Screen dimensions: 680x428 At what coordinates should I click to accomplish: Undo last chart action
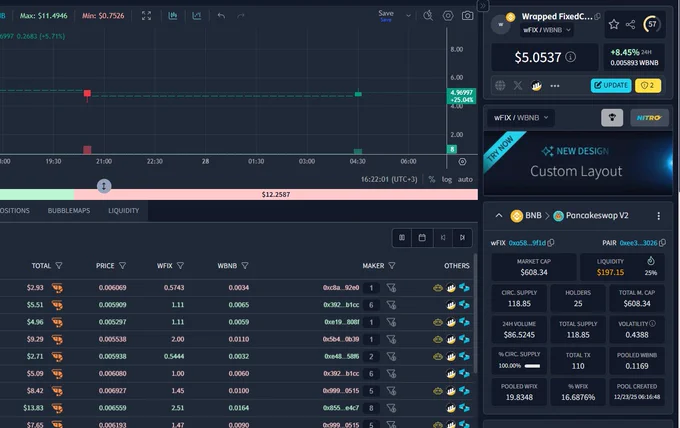pyautogui.click(x=221, y=16)
